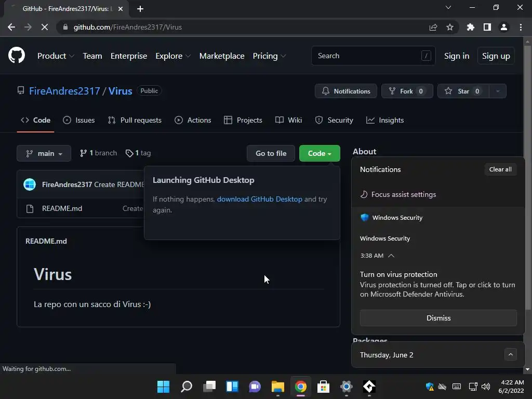The width and height of the screenshot is (532, 399).
Task: Clear all notifications
Action: tap(500, 169)
